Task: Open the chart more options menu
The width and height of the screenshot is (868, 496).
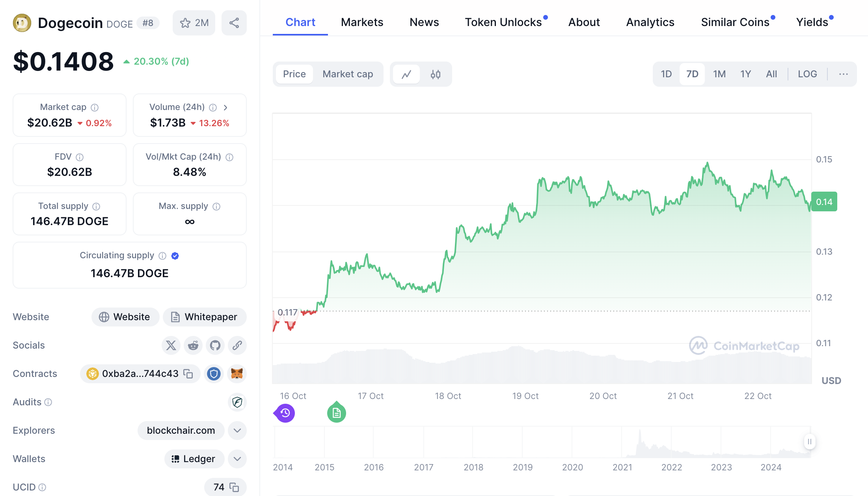Action: pyautogui.click(x=843, y=74)
